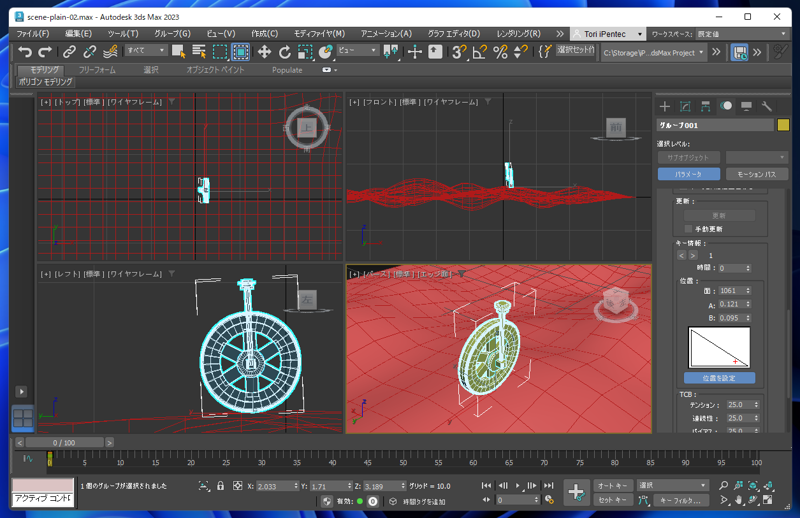Open the グループ(G) menu
The width and height of the screenshot is (800, 518).
[x=172, y=34]
